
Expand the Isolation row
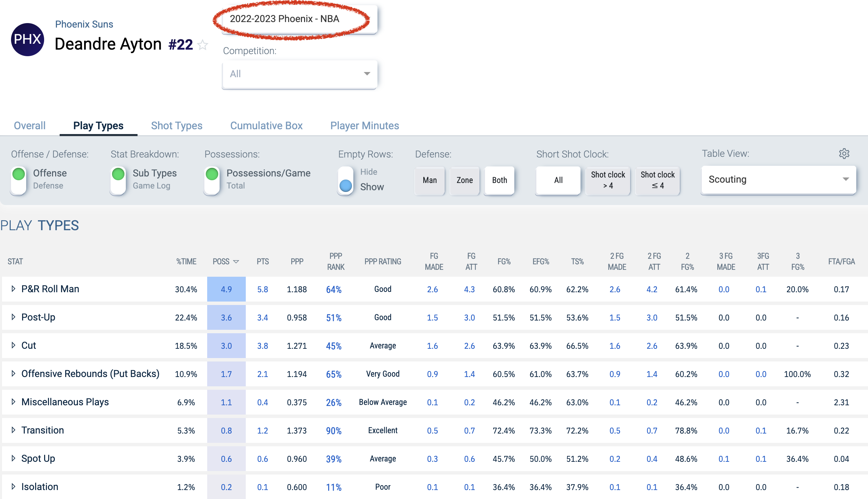coord(13,487)
